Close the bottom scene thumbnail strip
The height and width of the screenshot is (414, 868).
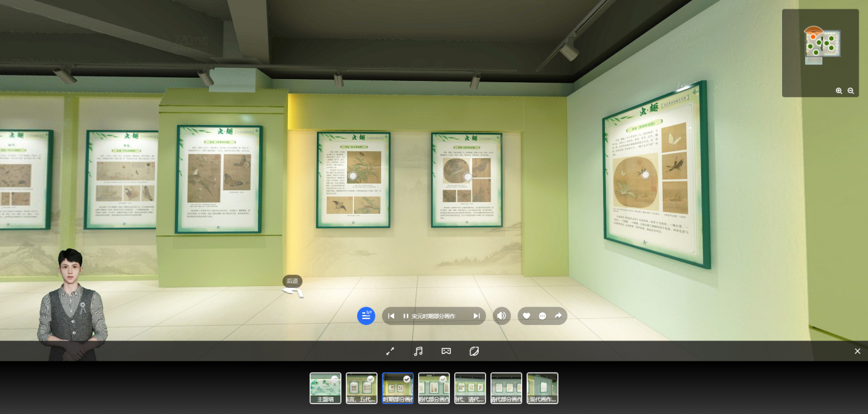[x=857, y=351]
